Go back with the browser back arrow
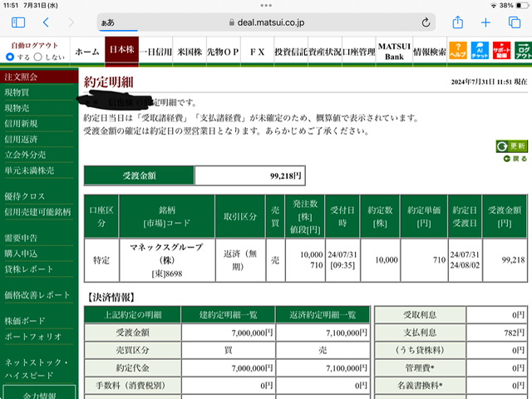 click(47, 22)
